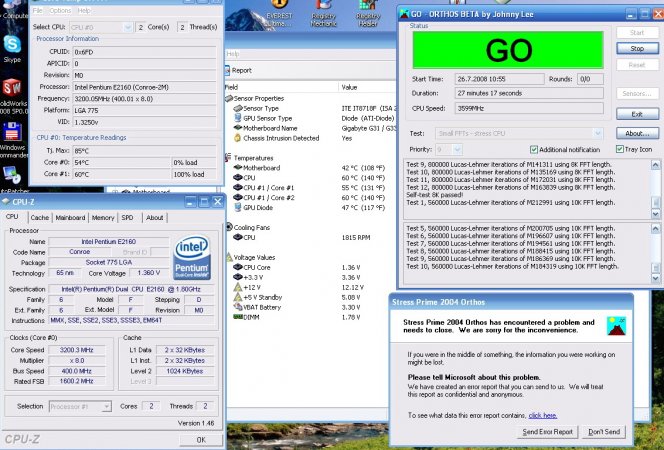Launch the SolidWorks desktop shortcut
This screenshot has width=664, height=450.
(x=12, y=88)
